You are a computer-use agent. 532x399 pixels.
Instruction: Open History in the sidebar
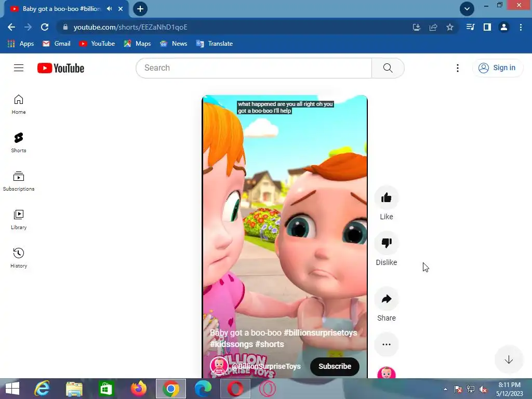click(19, 258)
